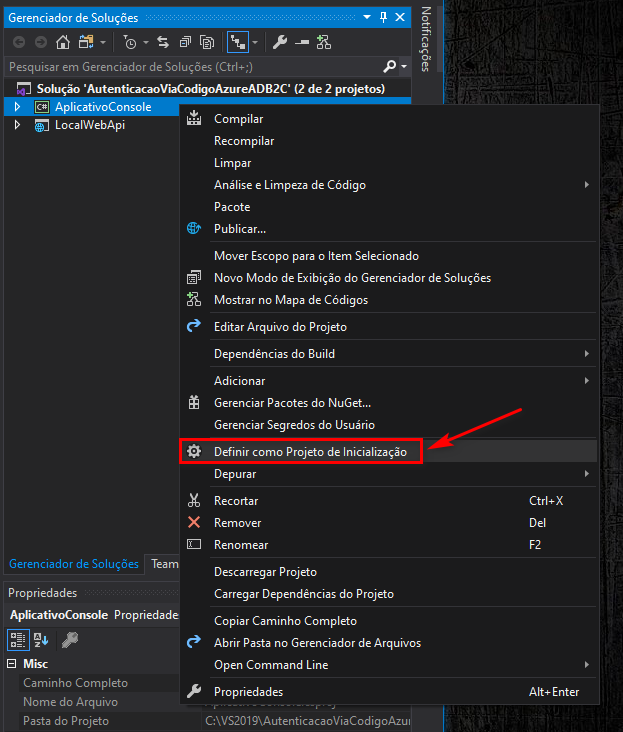Toggle pin auto-hide for Solution Explorer
The width and height of the screenshot is (623, 732).
coord(383,18)
